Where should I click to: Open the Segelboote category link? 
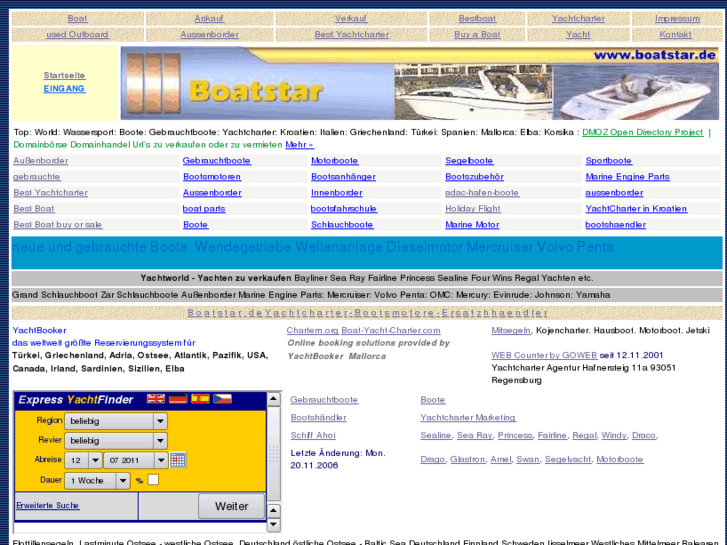point(469,161)
